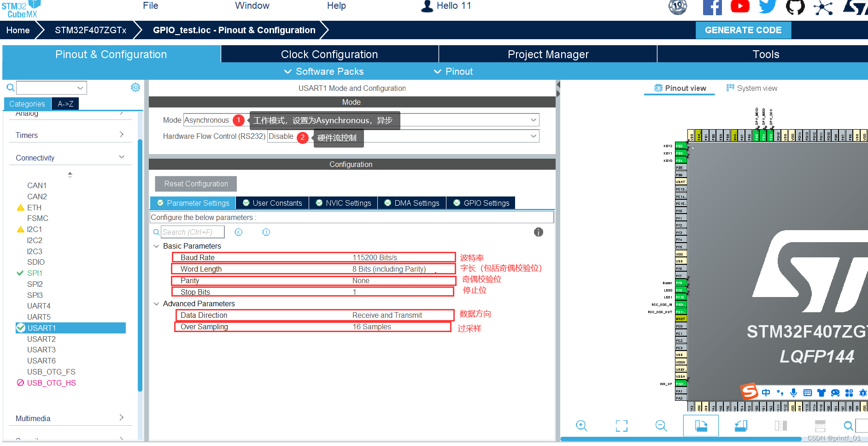Open the Help menu

(336, 6)
